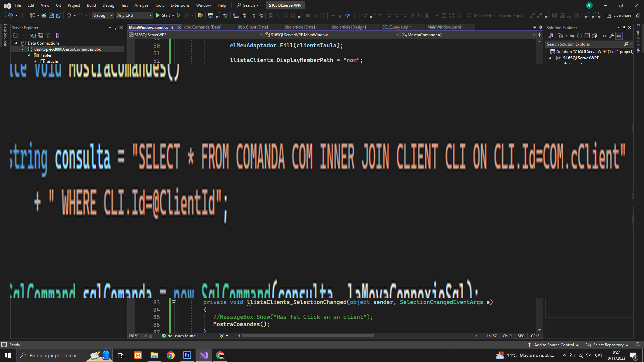Click the Save All toolbar icon
Viewport: 644px width, 362px height.
pyautogui.click(x=58, y=15)
